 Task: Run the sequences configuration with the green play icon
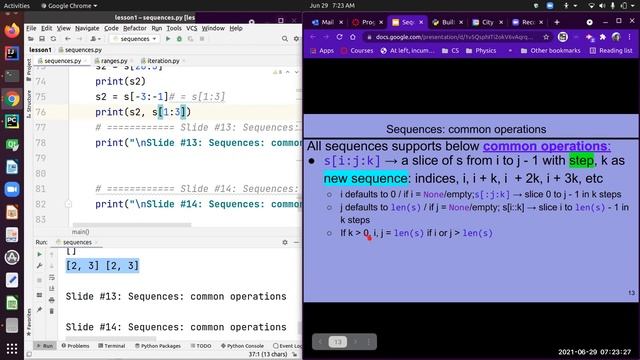point(168,39)
